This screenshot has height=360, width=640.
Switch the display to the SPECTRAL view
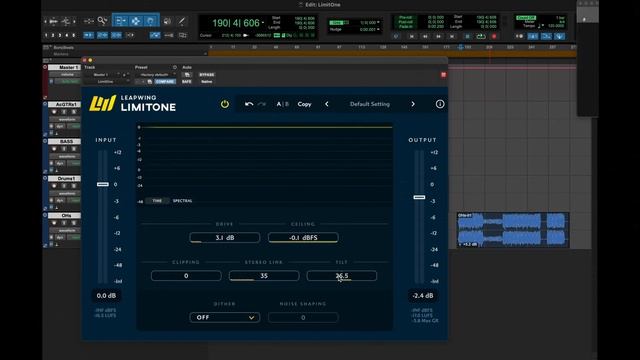(x=182, y=201)
